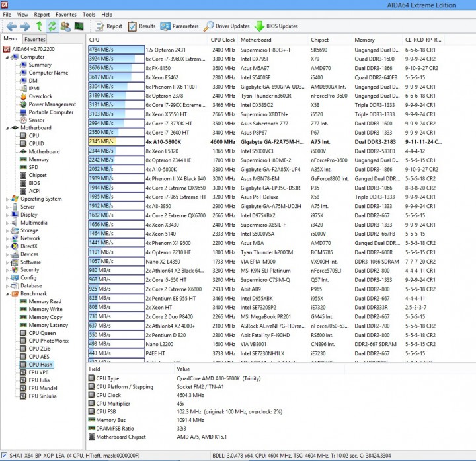Expand the Operating System node

tap(7, 199)
